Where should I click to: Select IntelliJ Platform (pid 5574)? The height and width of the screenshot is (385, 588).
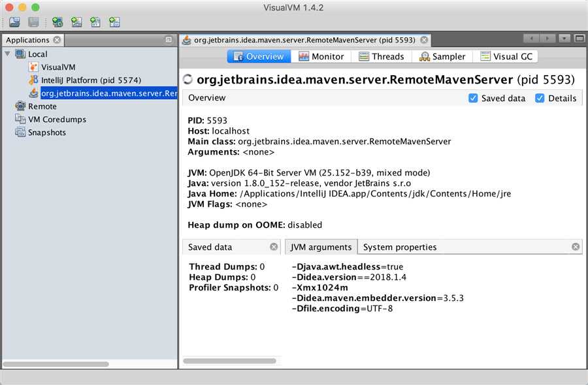[91, 80]
